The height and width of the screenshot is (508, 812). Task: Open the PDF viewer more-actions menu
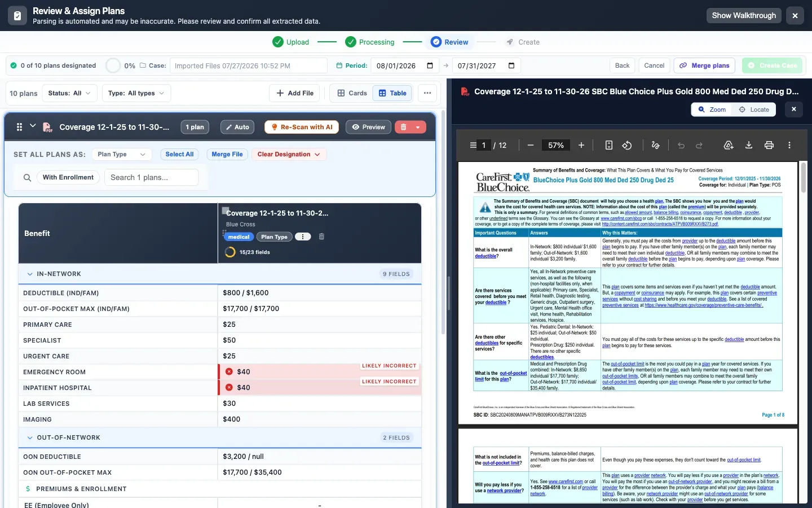coord(789,145)
